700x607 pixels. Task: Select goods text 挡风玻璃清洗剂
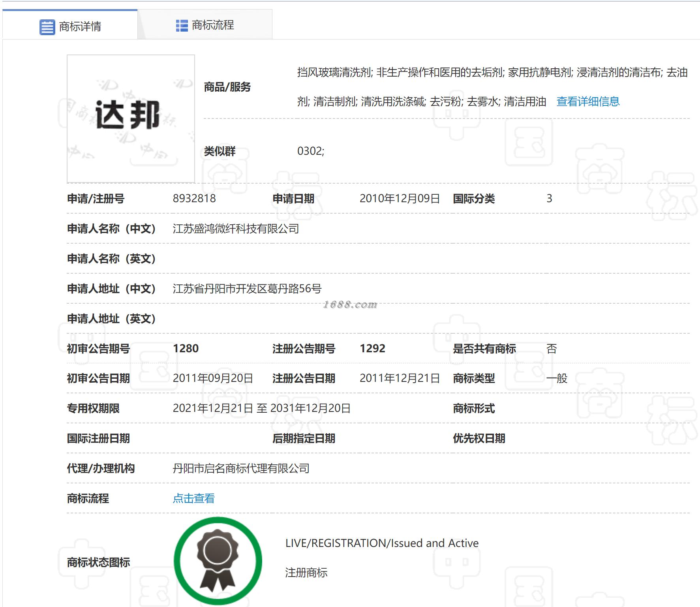tap(334, 72)
